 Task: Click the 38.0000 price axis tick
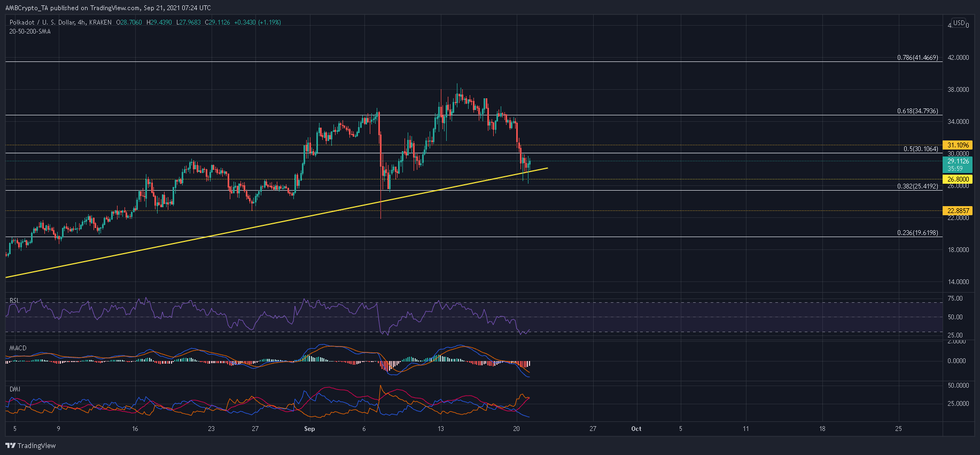click(x=958, y=90)
